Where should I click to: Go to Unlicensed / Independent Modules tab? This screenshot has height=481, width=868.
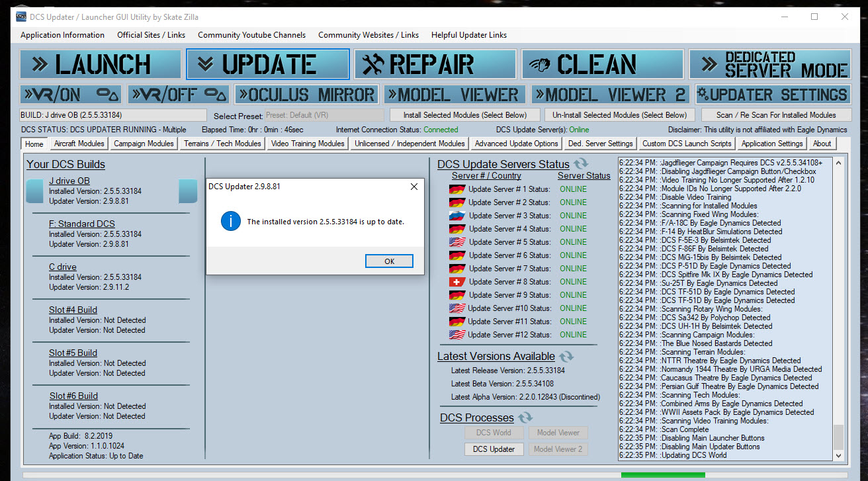click(x=410, y=144)
